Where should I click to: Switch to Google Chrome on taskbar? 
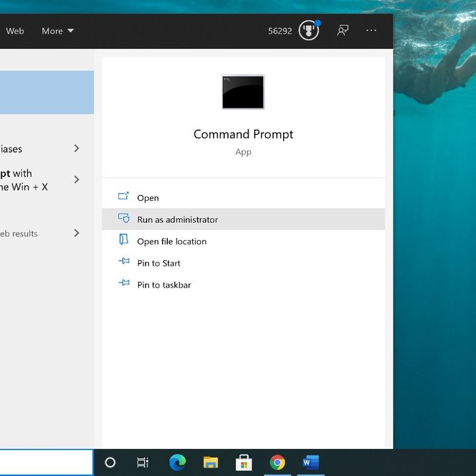[x=277, y=462]
